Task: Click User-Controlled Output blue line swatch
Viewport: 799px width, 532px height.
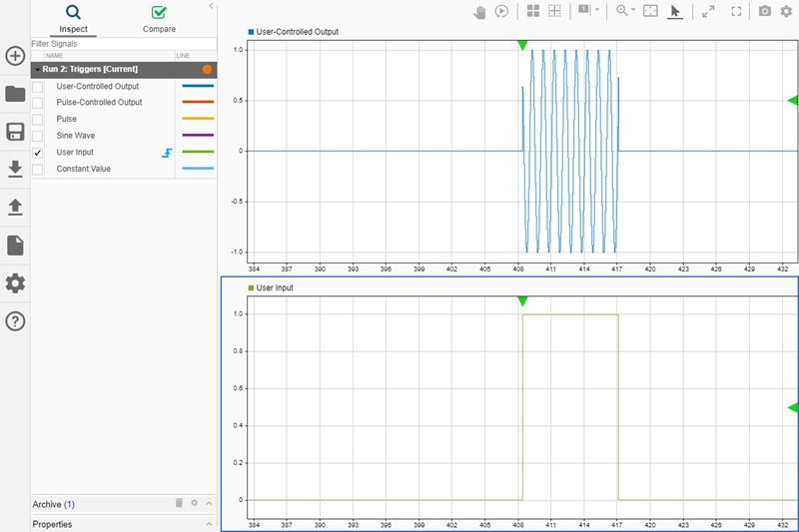Action: coord(198,86)
